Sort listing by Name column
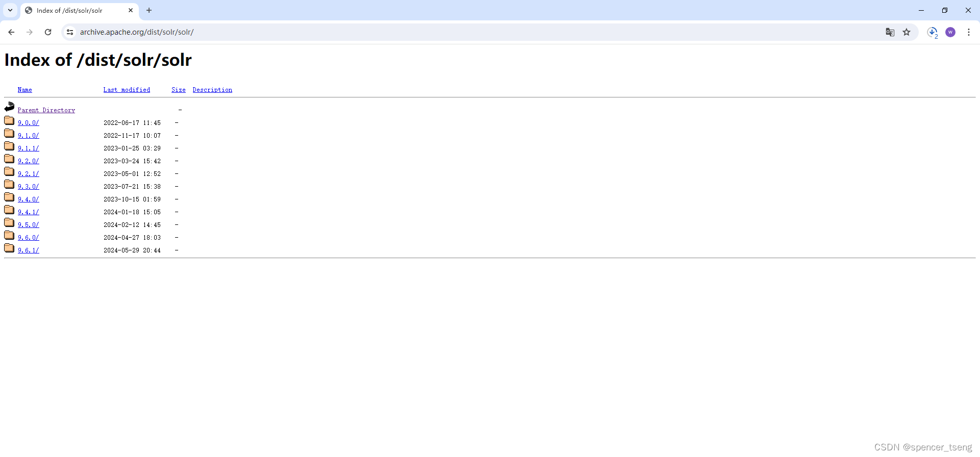This screenshot has width=980, height=457. pos(24,90)
